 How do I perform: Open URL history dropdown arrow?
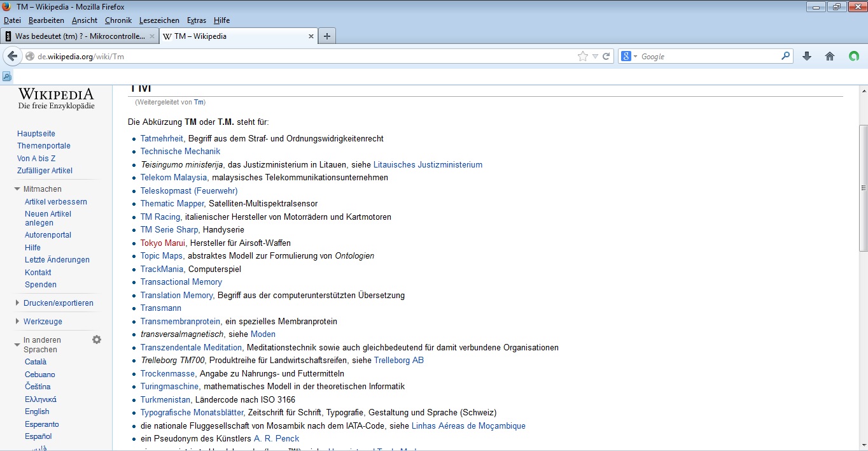[x=595, y=56]
